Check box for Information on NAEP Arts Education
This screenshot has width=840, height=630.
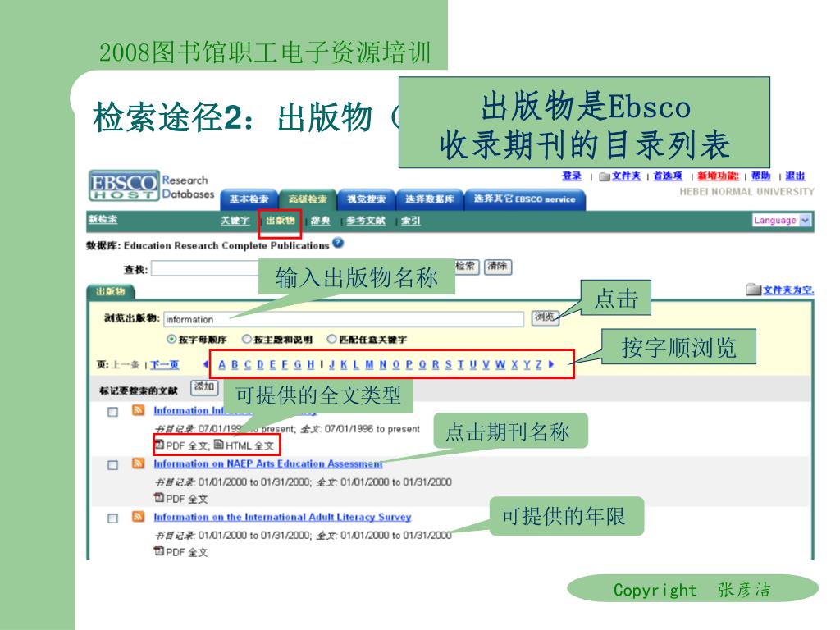pos(113,465)
